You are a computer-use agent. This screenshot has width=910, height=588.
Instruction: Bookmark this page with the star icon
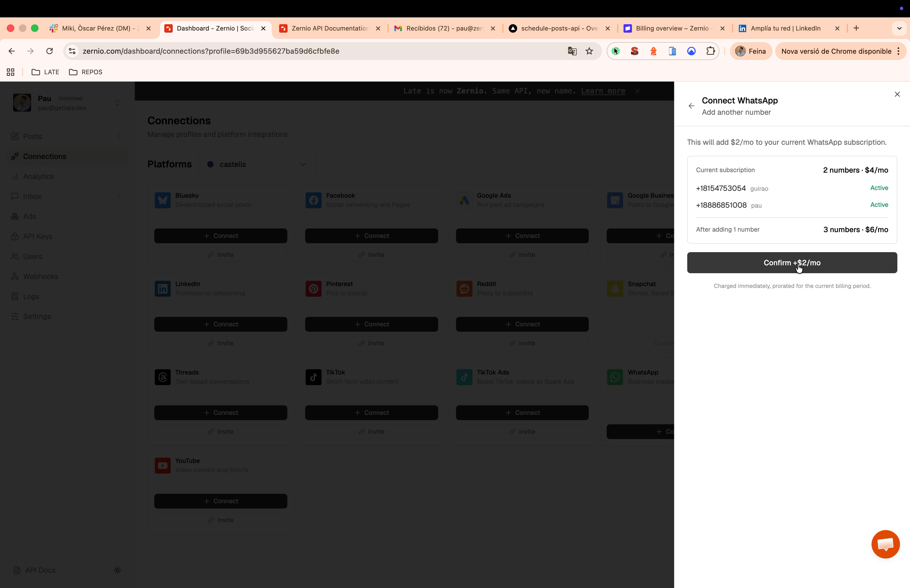(x=589, y=51)
